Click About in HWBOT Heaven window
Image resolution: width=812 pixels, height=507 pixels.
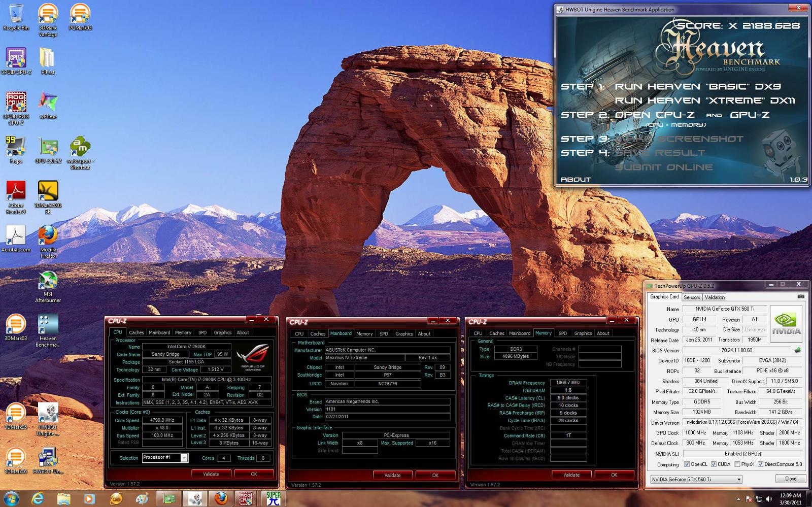(x=576, y=179)
